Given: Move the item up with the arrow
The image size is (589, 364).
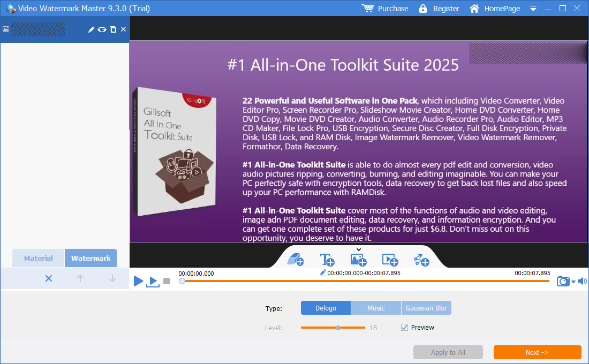Looking at the screenshot, I should coord(80,278).
